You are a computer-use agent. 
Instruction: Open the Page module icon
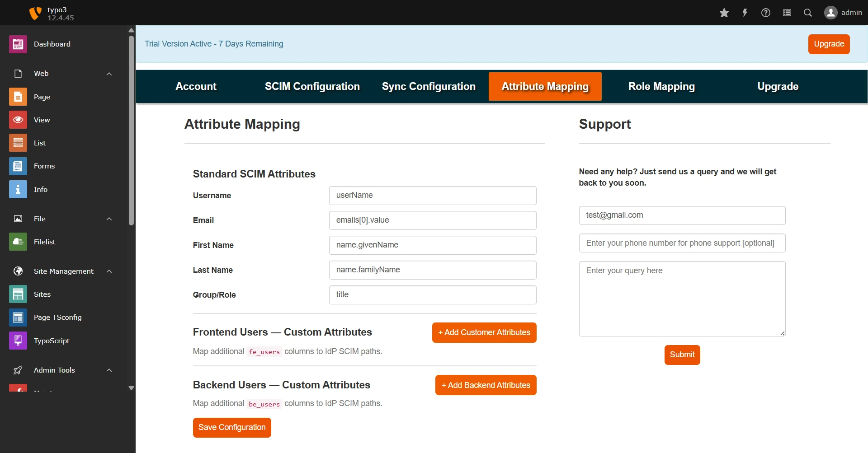pos(18,97)
